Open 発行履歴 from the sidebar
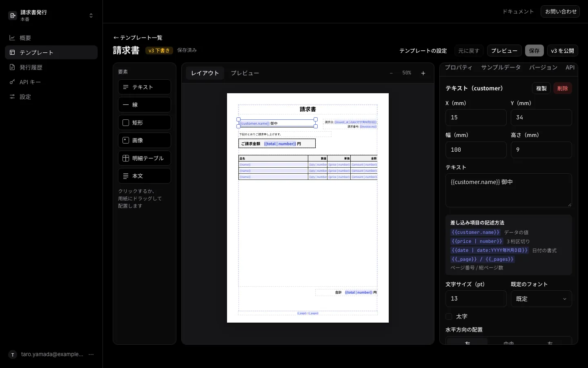 click(x=51, y=67)
